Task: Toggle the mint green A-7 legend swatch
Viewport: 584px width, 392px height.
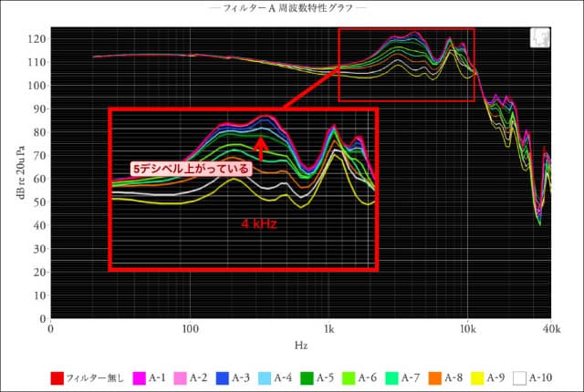Action: 391,378
